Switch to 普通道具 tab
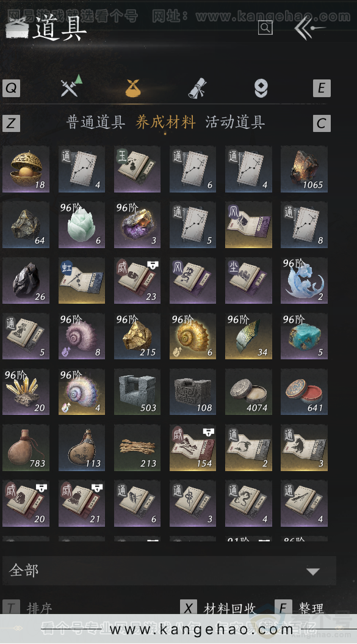Viewport: 357px width, 644px height. (96, 122)
